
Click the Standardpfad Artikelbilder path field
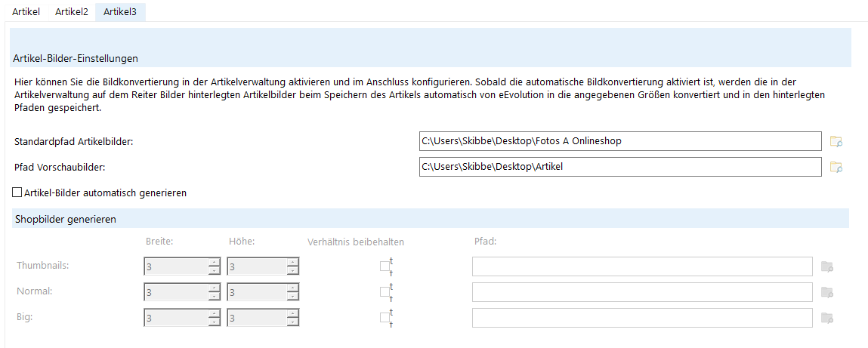tap(620, 141)
